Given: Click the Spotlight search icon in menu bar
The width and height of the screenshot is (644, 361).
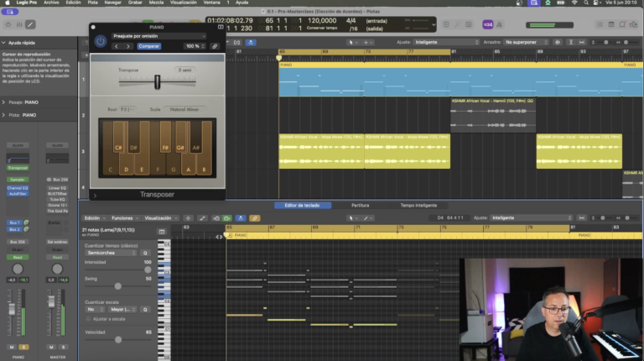Looking at the screenshot, I should click(x=585, y=3).
